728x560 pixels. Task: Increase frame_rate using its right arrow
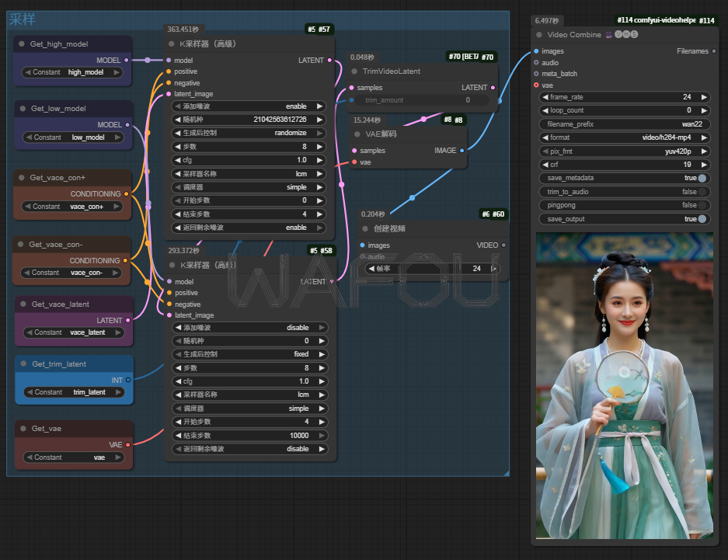(x=705, y=97)
